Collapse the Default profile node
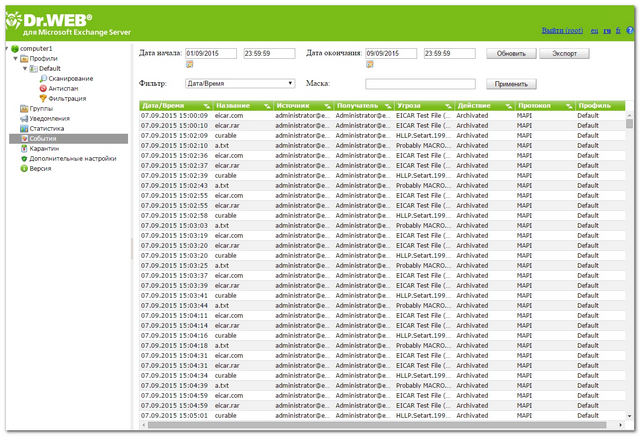640x436 pixels. click(25, 69)
